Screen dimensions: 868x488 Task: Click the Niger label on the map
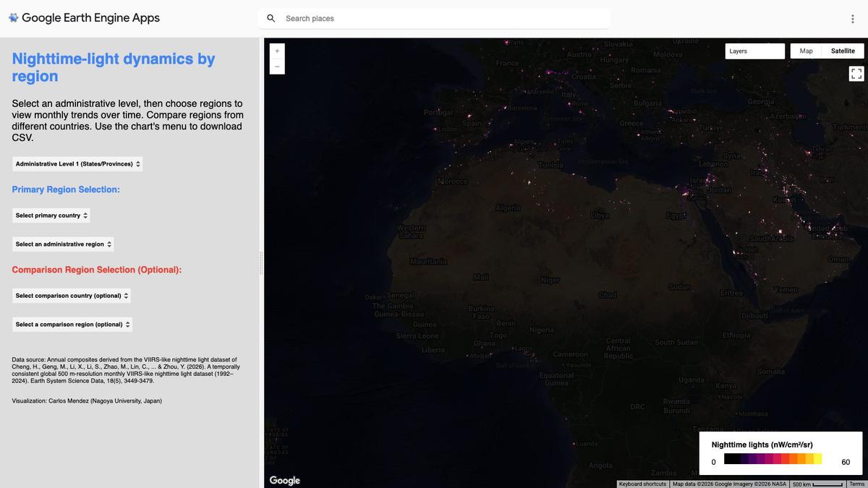pyautogui.click(x=550, y=280)
